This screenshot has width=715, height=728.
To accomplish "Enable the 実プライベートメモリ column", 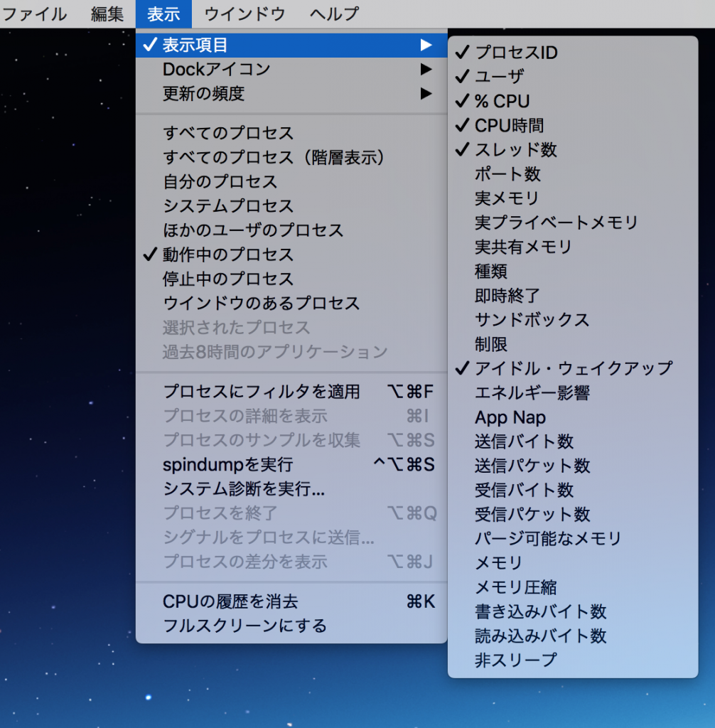I will click(x=573, y=223).
